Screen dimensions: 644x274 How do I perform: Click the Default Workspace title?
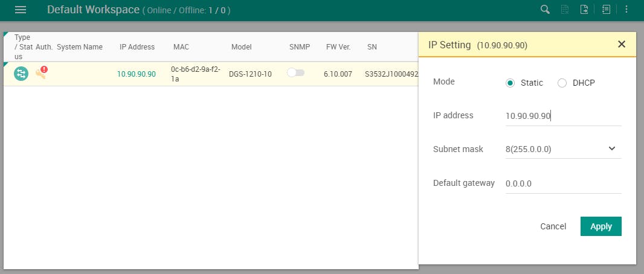[x=93, y=10]
